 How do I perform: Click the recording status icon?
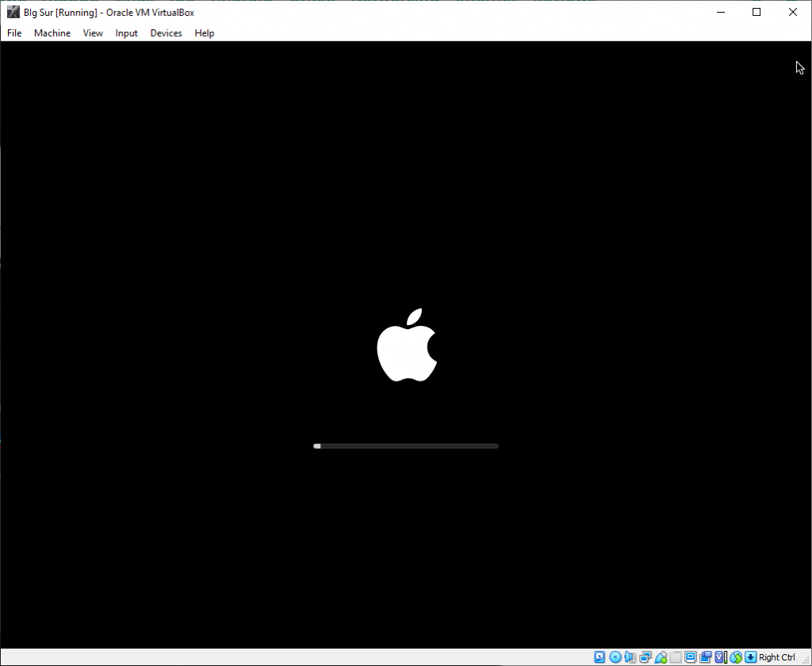705,656
